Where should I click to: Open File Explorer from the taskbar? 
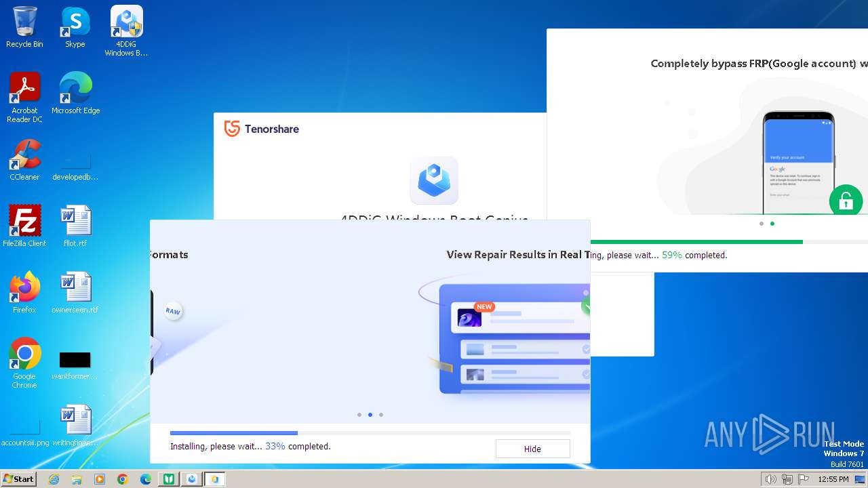pyautogui.click(x=77, y=479)
